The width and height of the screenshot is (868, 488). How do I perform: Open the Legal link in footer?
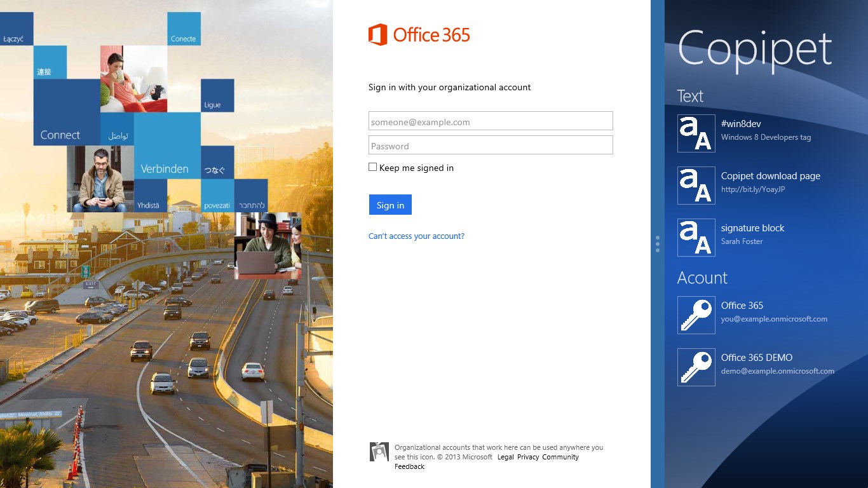point(506,457)
